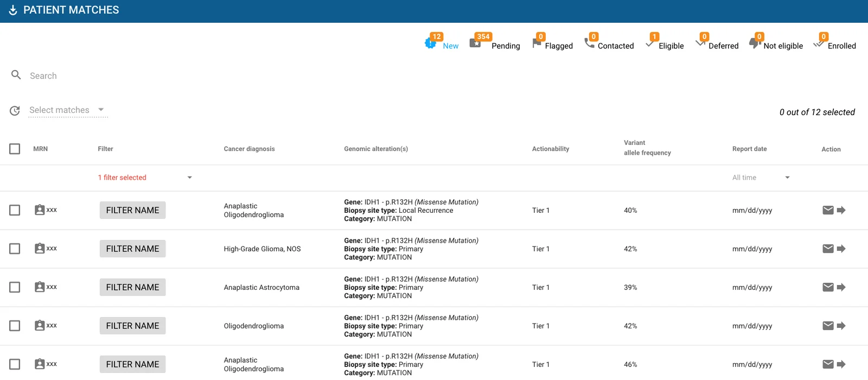Click the download icon beside Patient Matches title
The image size is (868, 380).
click(x=13, y=10)
